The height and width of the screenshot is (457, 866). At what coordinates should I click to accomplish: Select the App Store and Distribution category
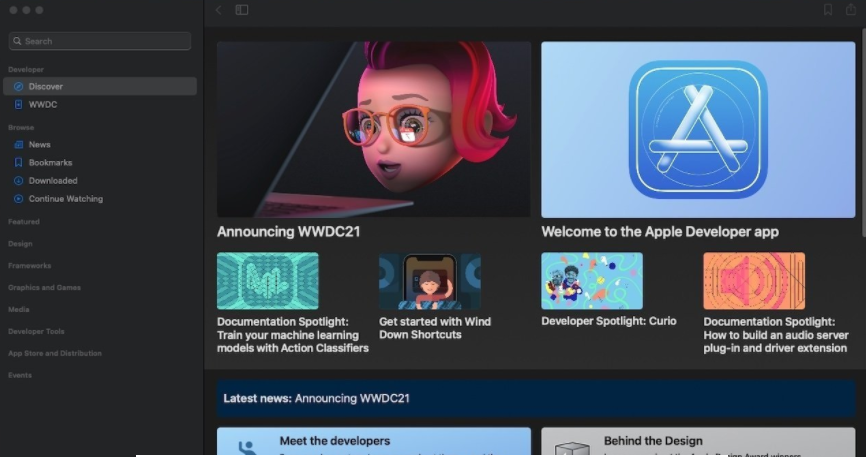tap(55, 354)
